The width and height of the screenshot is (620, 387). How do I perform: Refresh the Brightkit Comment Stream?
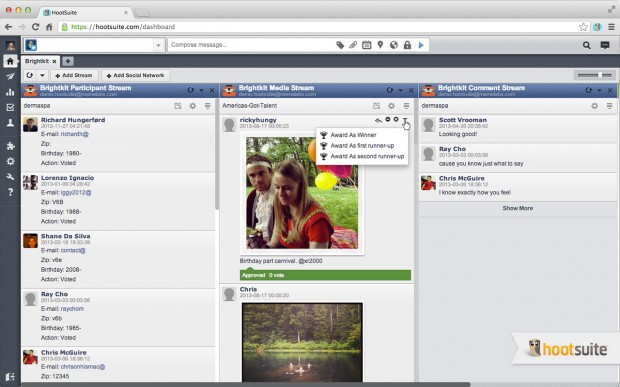coord(589,90)
